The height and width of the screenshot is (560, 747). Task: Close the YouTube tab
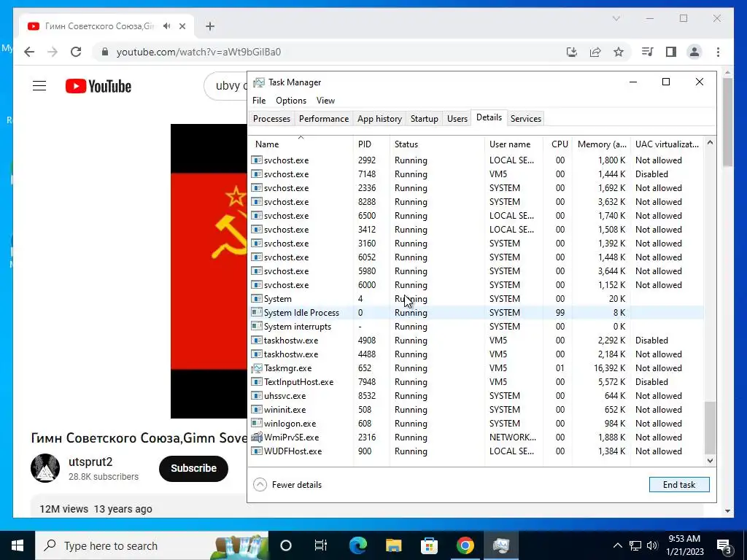tap(182, 26)
